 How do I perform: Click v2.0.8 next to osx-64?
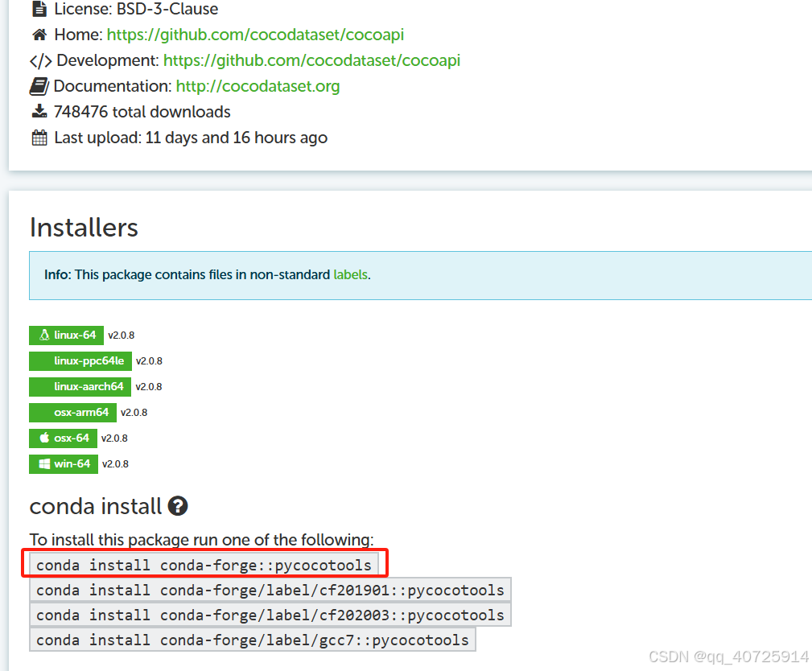coord(114,438)
